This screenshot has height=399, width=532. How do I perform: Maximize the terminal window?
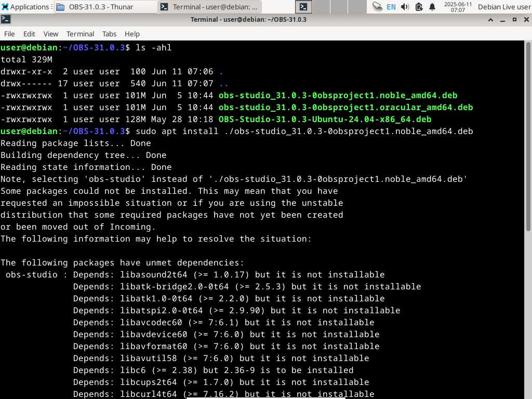coord(514,20)
